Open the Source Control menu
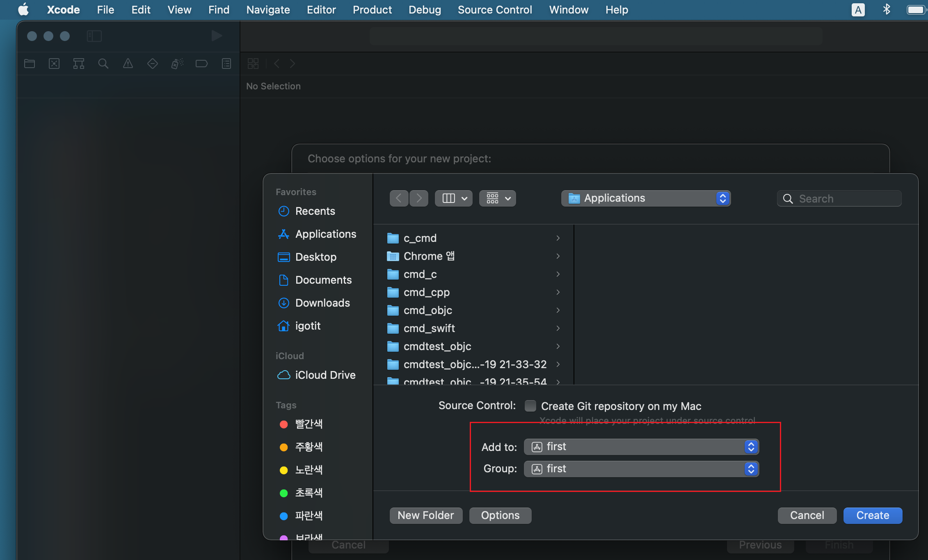 pos(495,10)
